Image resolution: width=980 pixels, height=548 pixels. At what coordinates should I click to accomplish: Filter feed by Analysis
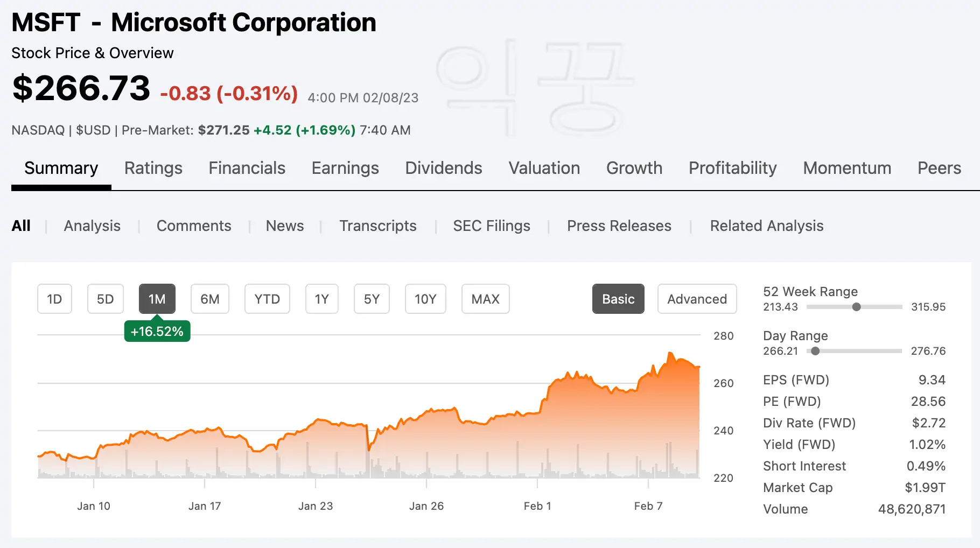pos(92,226)
